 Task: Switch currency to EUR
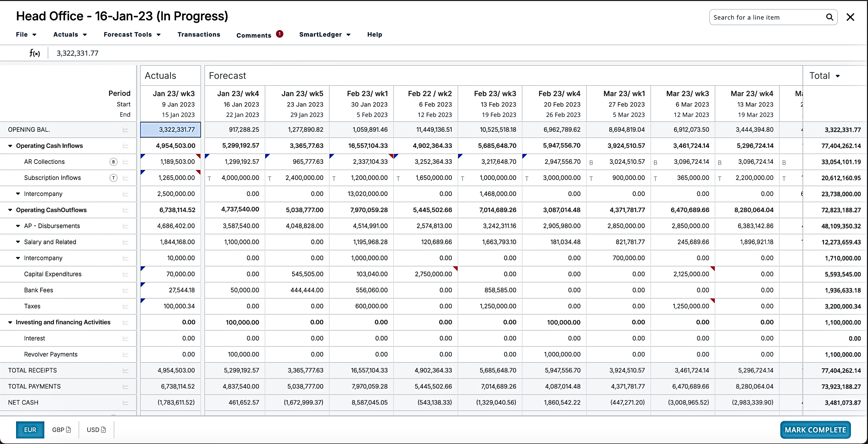pos(30,430)
